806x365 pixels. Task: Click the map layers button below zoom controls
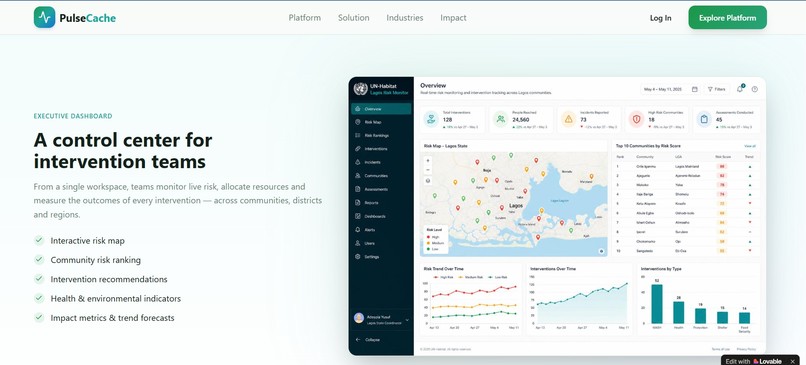pos(428,181)
